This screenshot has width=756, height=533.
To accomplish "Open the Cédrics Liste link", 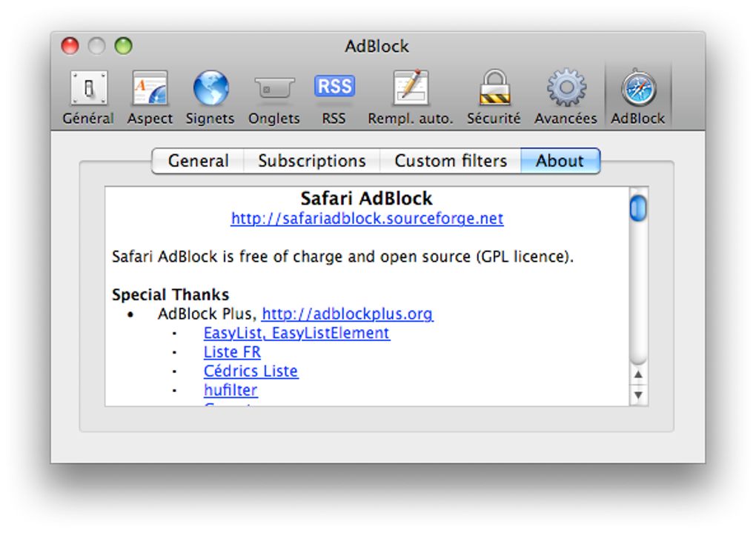I will (x=251, y=371).
